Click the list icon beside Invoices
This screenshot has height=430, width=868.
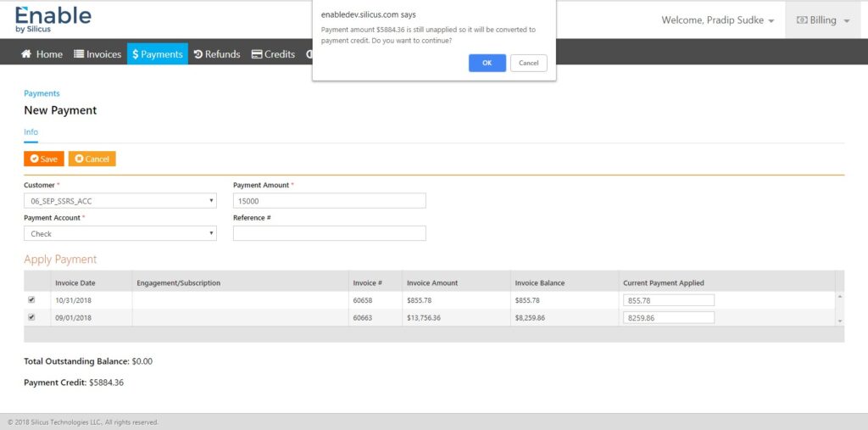pos(79,54)
